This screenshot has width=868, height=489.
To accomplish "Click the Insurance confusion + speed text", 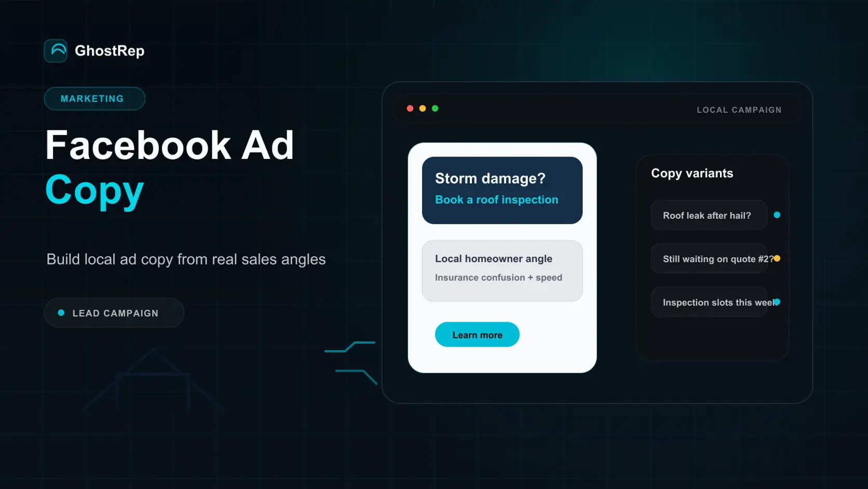I will click(498, 277).
